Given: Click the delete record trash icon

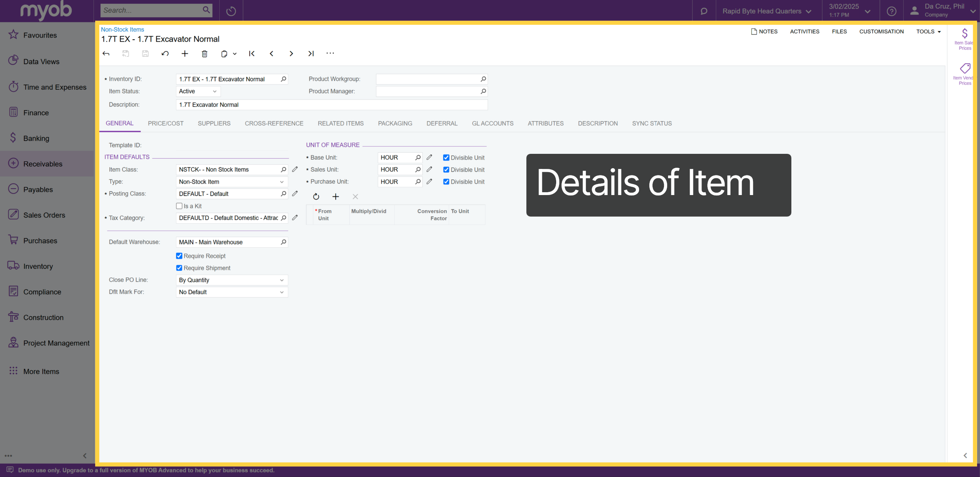Looking at the screenshot, I should 205,53.
